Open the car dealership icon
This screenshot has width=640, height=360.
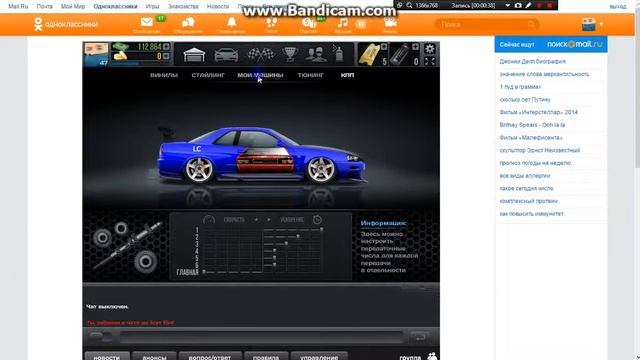point(226,54)
